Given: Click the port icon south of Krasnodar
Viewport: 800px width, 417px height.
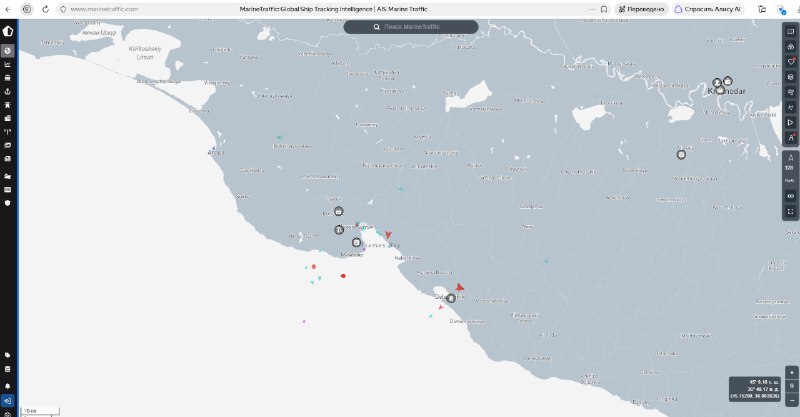Looking at the screenshot, I should [x=681, y=154].
